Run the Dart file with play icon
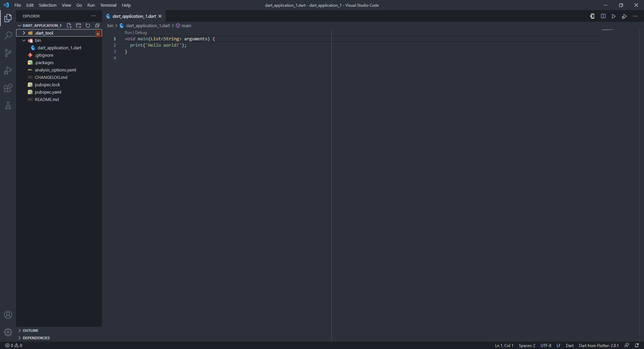This screenshot has width=644, height=349. (613, 16)
